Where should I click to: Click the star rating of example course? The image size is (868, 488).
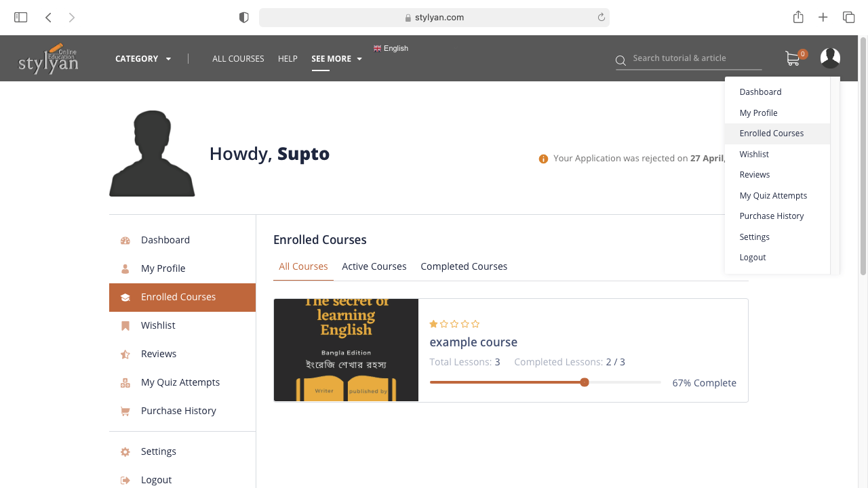[x=454, y=324]
